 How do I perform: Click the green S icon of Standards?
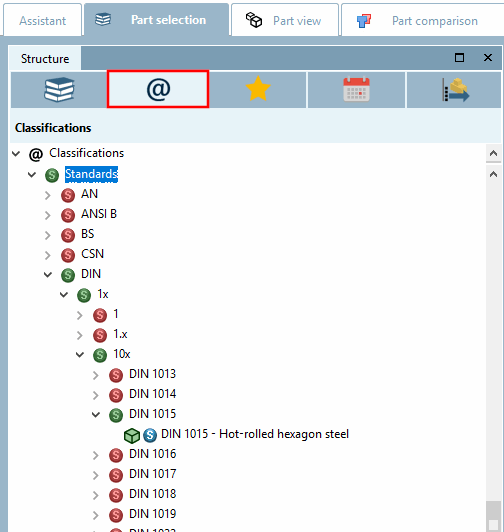pos(52,175)
